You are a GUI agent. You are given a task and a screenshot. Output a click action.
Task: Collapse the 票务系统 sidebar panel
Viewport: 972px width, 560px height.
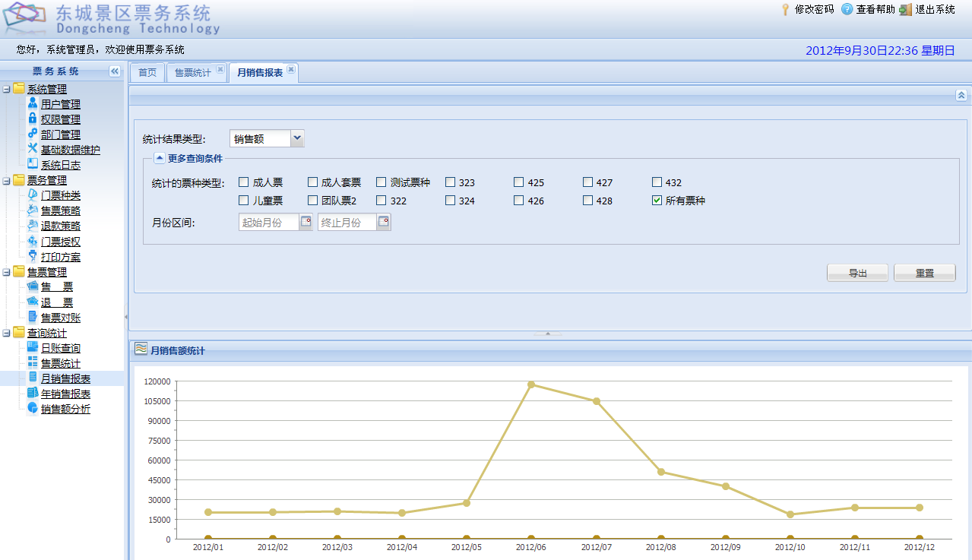[x=115, y=71]
